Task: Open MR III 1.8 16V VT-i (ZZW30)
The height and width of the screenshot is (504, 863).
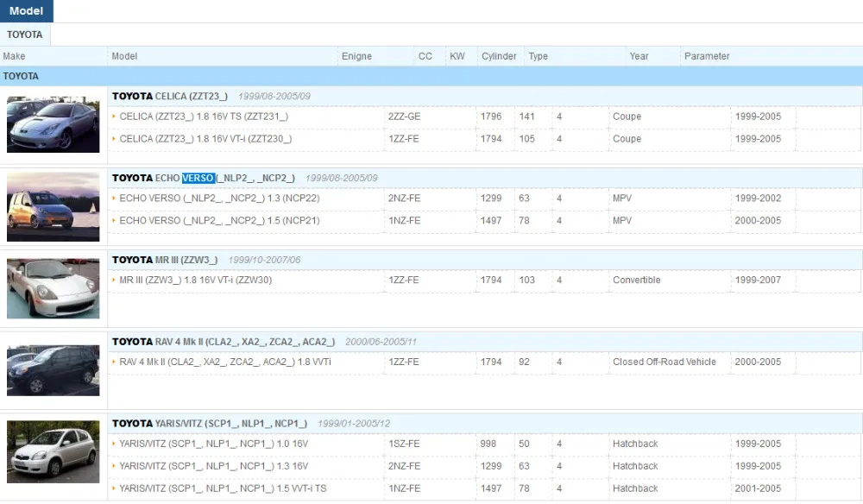Action: point(195,280)
